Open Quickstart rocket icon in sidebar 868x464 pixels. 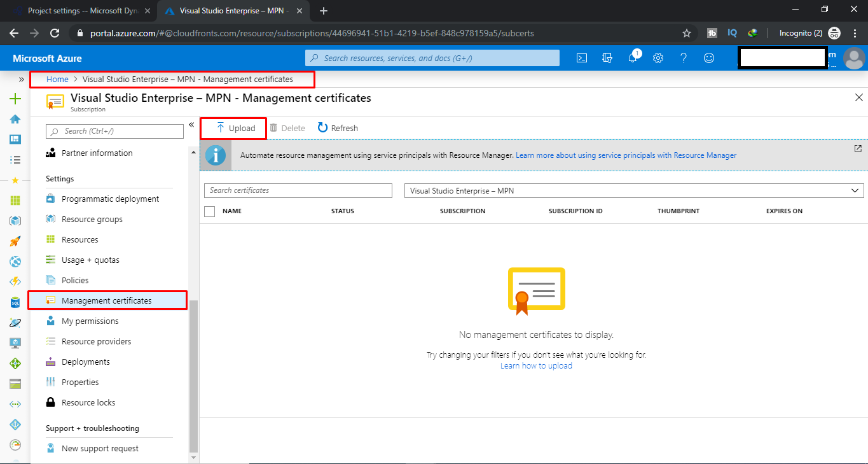point(15,241)
